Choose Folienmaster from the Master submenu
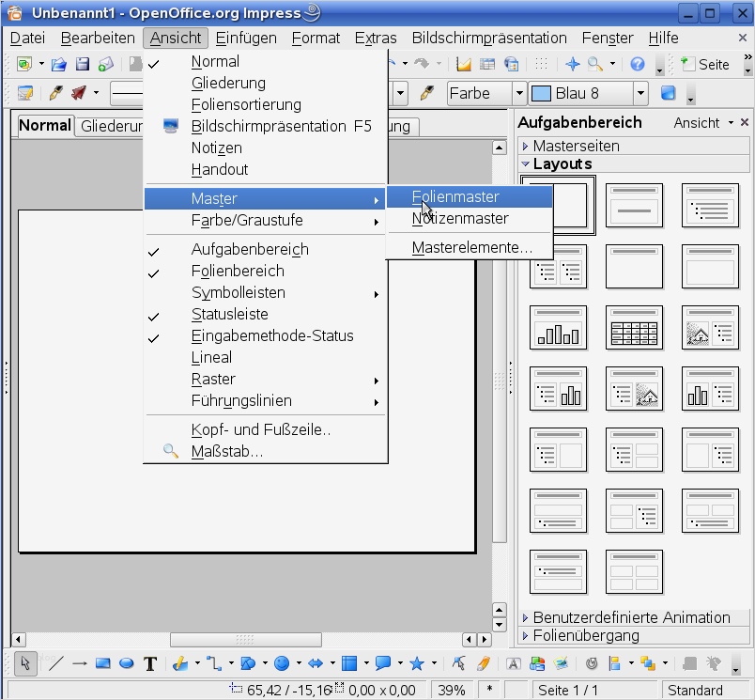 [455, 196]
